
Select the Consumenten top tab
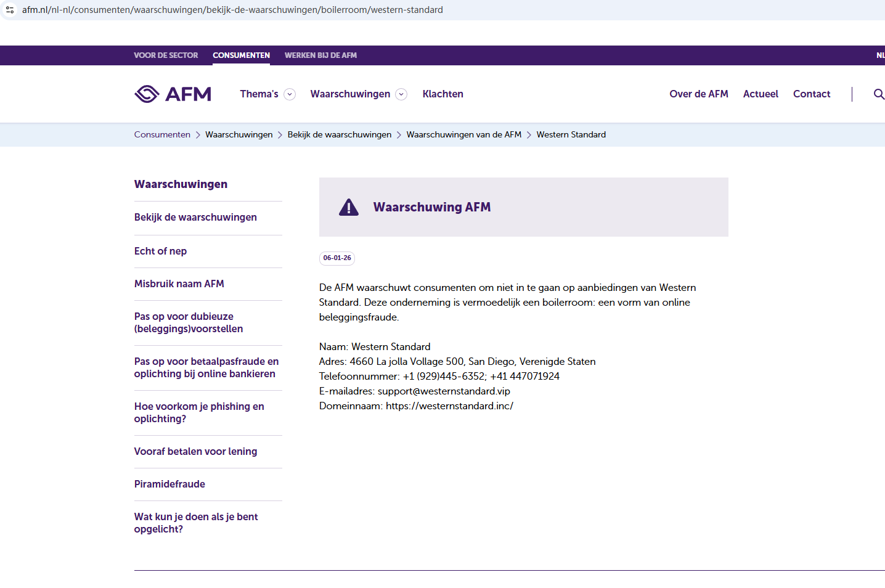[x=241, y=55]
